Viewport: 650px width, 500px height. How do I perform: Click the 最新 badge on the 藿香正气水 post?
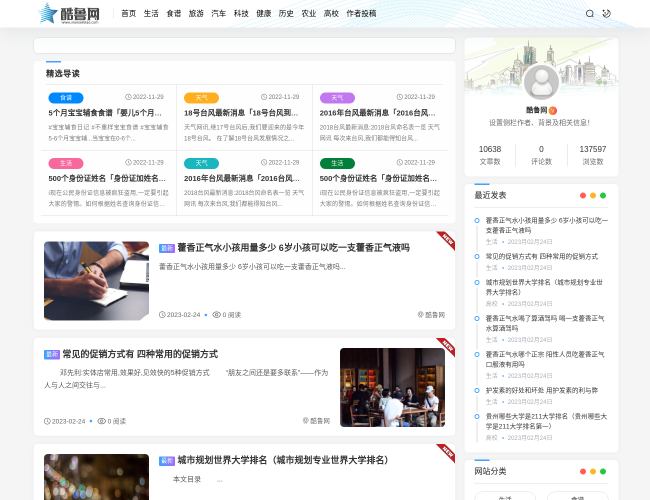pyautogui.click(x=167, y=248)
